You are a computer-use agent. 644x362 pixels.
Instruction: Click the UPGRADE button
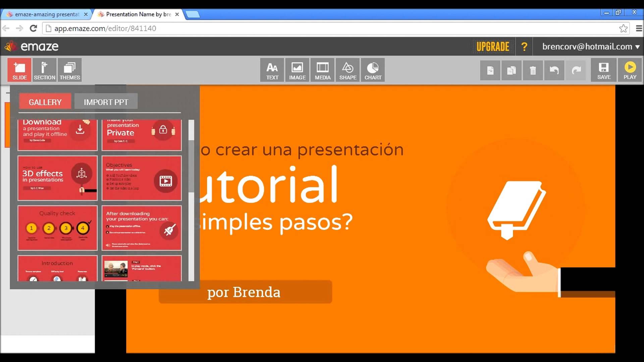[x=493, y=47]
